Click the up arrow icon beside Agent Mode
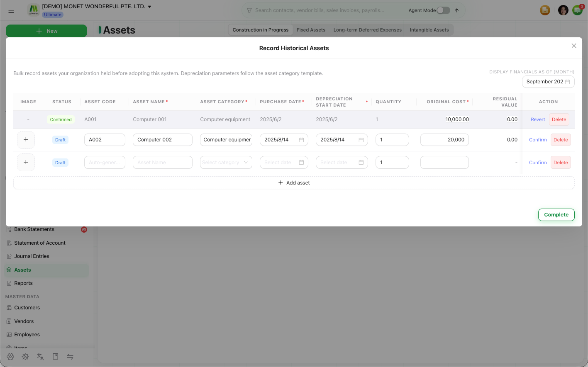588x367 pixels. coord(457,10)
